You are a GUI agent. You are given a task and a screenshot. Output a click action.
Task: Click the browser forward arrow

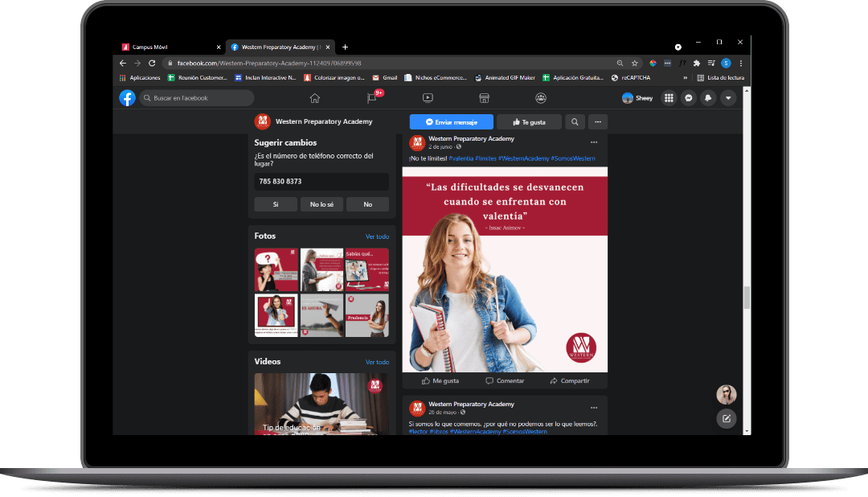coord(137,64)
